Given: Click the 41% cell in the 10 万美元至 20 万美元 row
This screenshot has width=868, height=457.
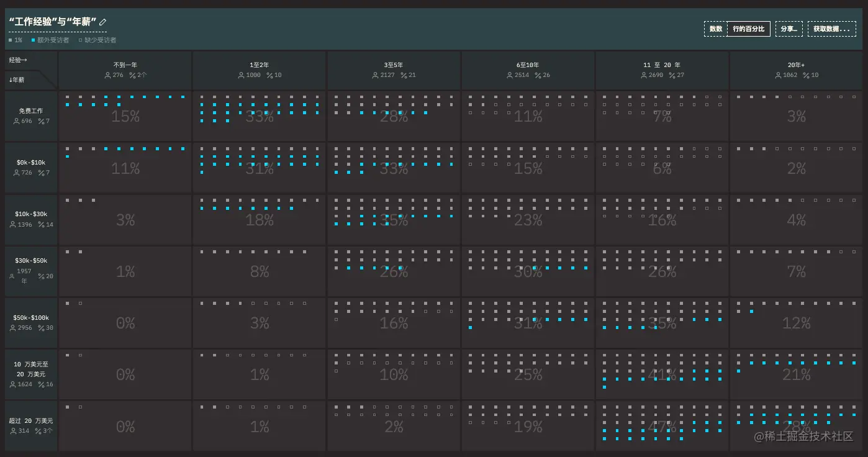Looking at the screenshot, I should click(662, 374).
